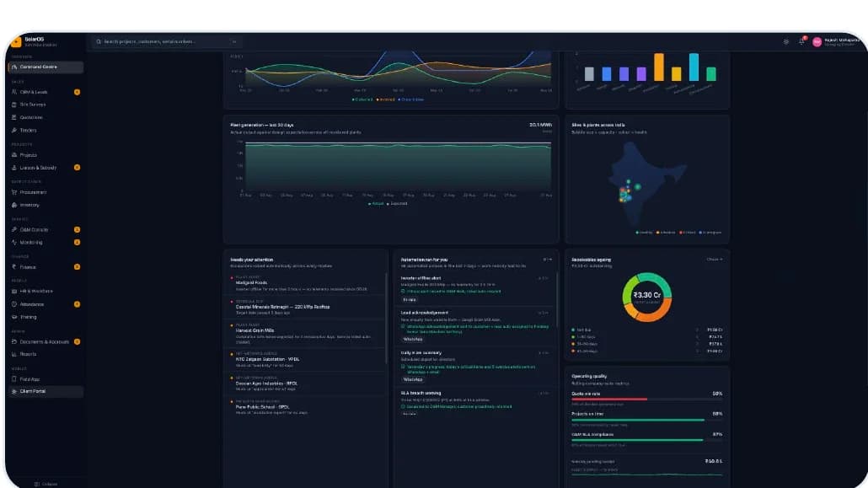Click green plant bubble on India map

point(638,187)
